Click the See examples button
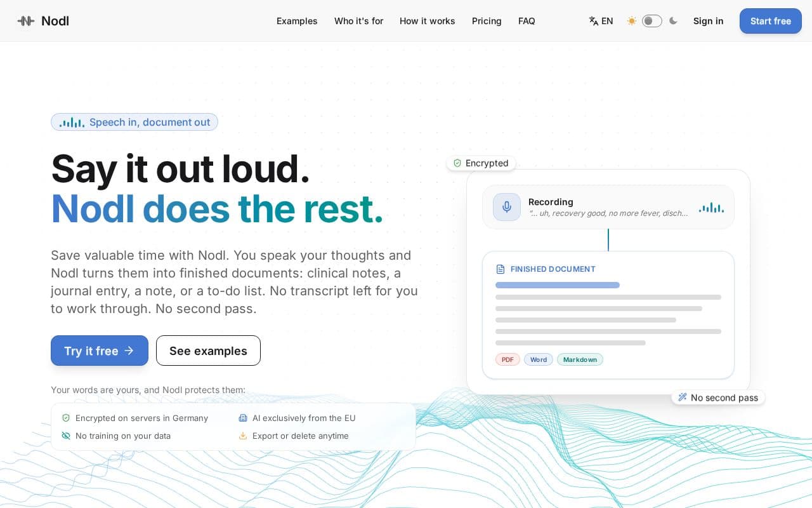Screen dimensions: 812x508 click(208, 351)
